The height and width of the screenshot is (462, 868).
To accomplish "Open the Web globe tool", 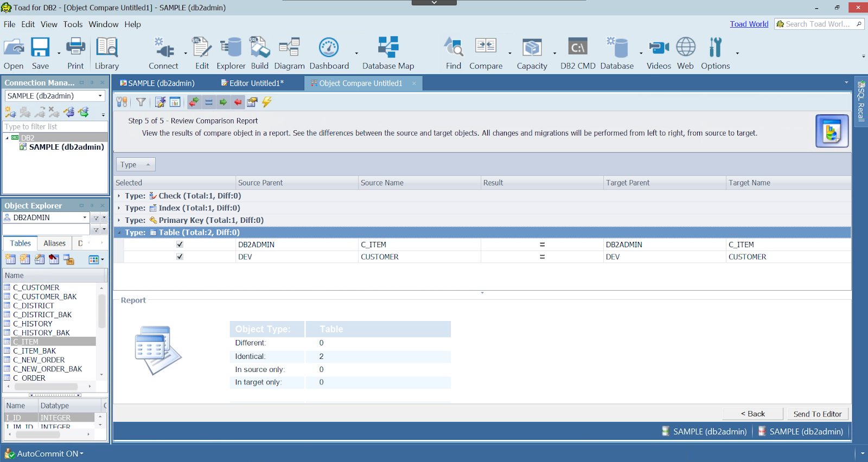I will tap(686, 53).
